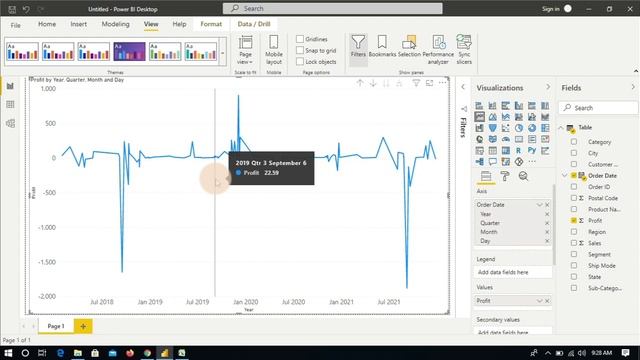Open More options ellipsis on the chart
The height and width of the screenshot is (360, 640).
tap(442, 83)
